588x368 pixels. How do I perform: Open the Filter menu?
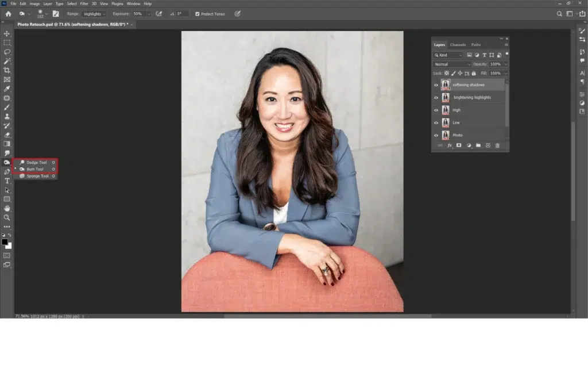point(84,3)
